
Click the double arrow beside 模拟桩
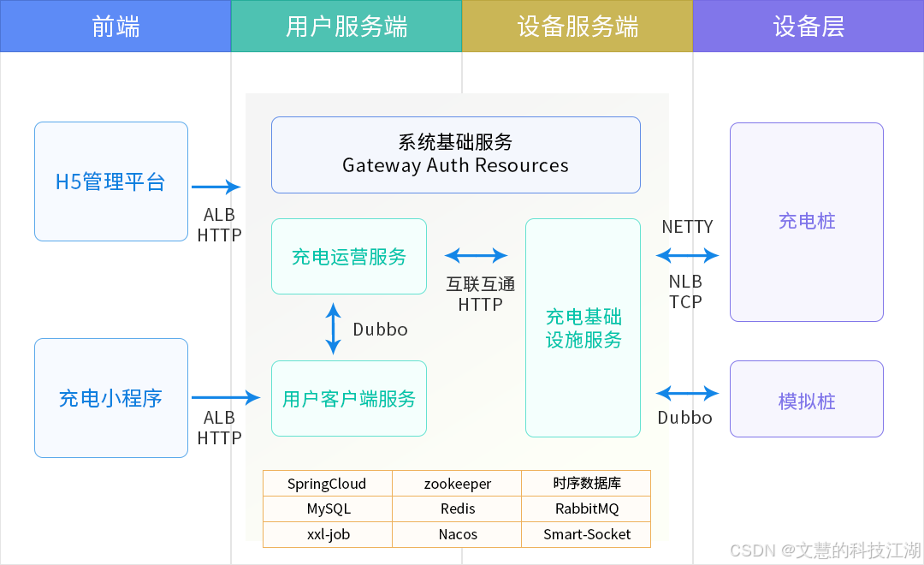click(x=687, y=394)
